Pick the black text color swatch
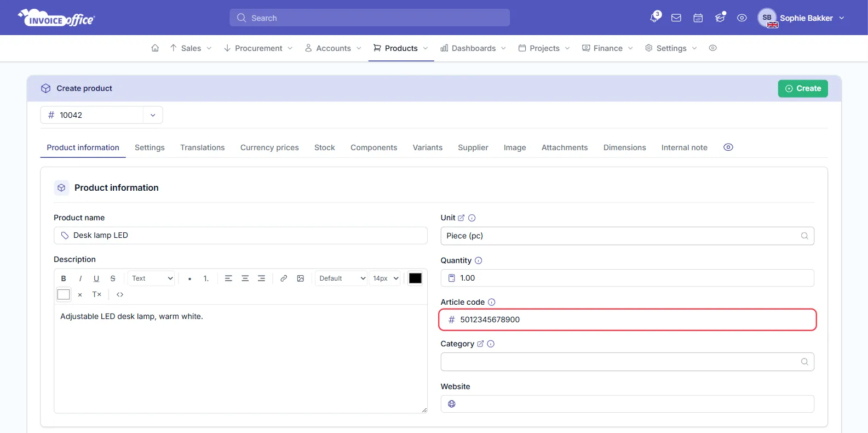This screenshot has width=868, height=433. (x=415, y=278)
